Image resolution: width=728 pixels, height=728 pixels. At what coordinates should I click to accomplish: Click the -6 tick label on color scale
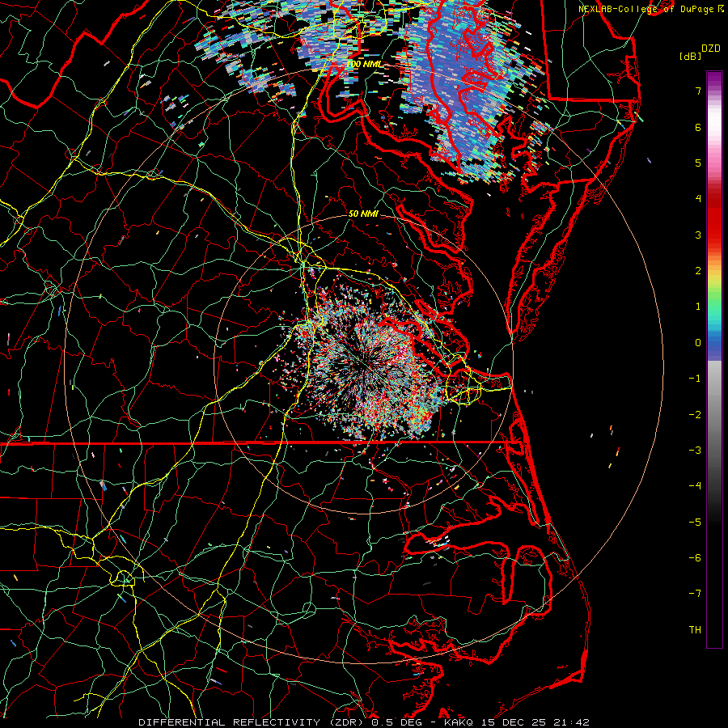[x=695, y=558]
